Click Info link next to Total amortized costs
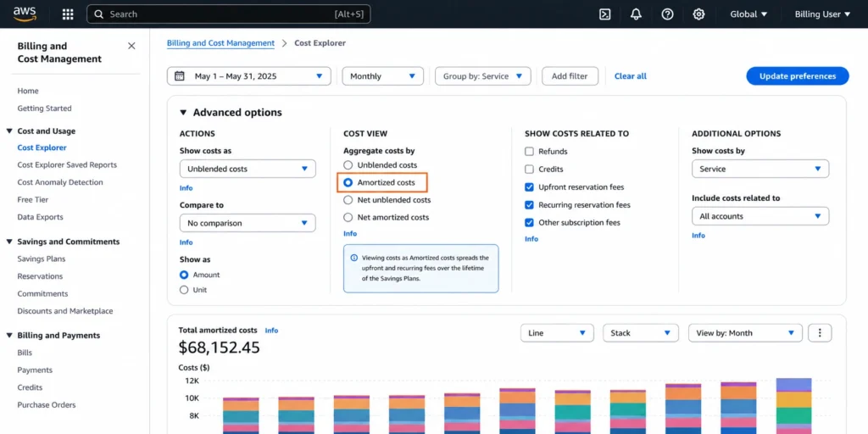Viewport: 868px width, 434px height. 271,331
